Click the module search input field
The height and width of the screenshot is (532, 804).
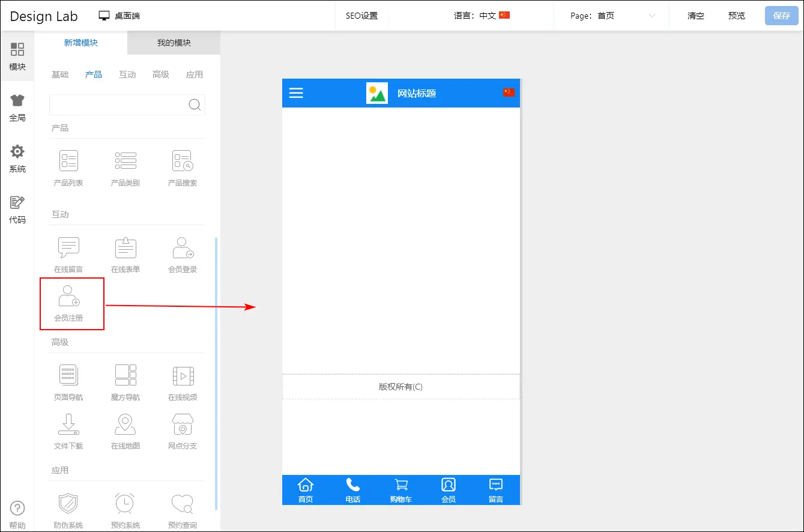point(118,104)
